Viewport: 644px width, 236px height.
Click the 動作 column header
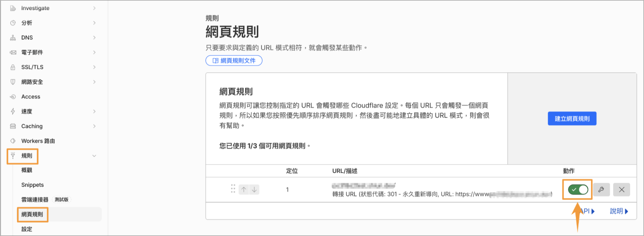click(x=569, y=171)
